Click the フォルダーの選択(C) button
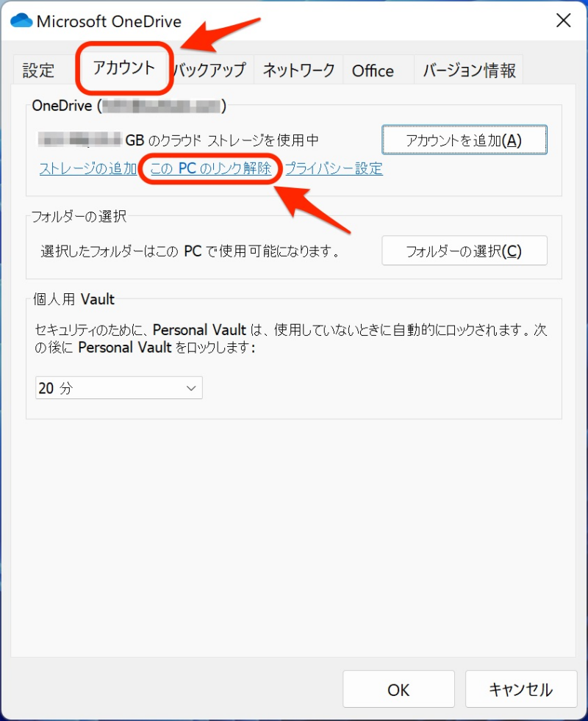This screenshot has height=721, width=588. click(465, 251)
